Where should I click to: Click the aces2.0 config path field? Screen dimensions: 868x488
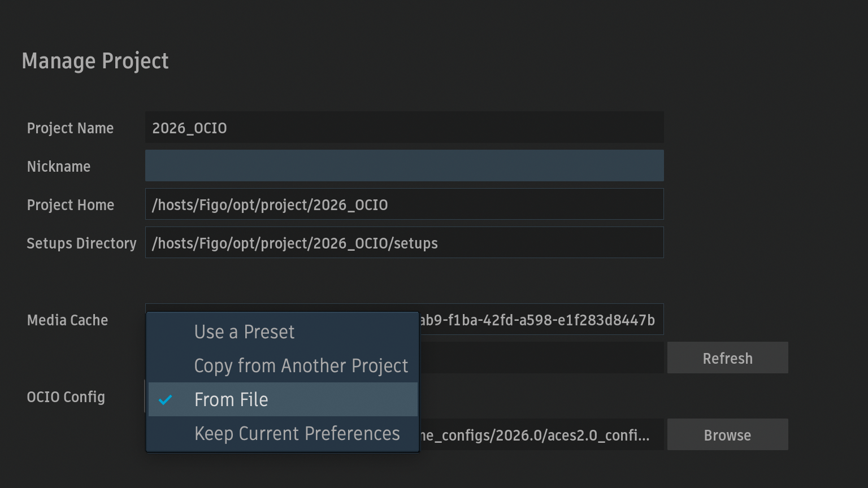click(541, 434)
